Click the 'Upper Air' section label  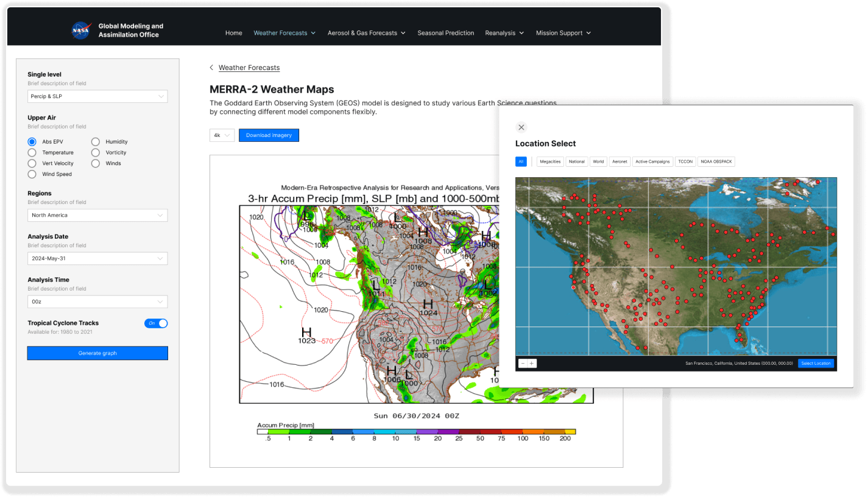coord(42,118)
